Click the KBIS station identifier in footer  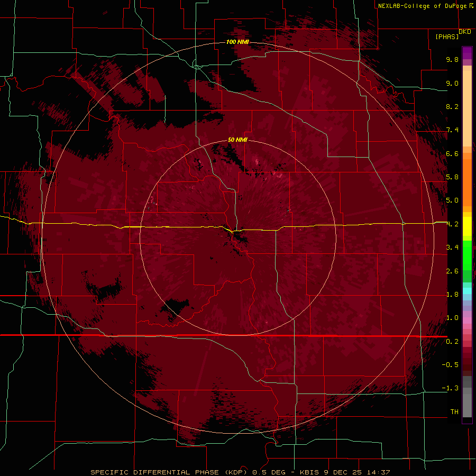pyautogui.click(x=309, y=472)
